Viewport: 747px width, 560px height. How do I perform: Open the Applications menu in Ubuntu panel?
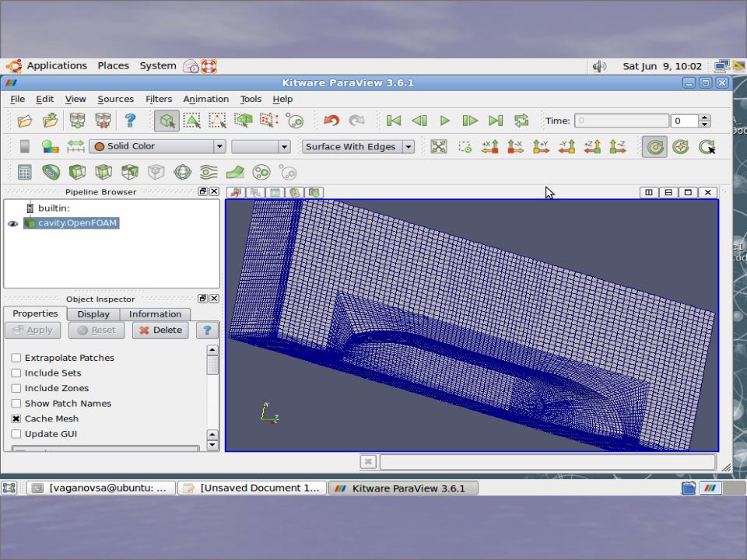pyautogui.click(x=57, y=65)
